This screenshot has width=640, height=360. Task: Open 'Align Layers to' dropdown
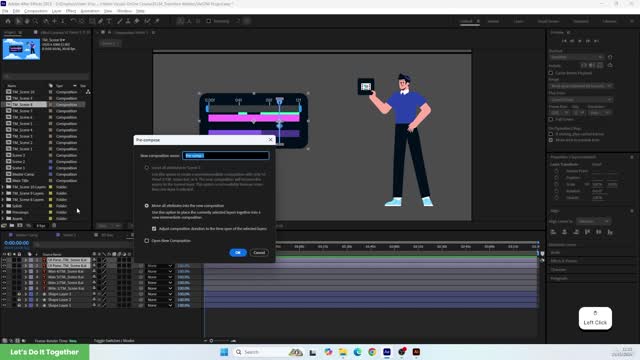593,221
